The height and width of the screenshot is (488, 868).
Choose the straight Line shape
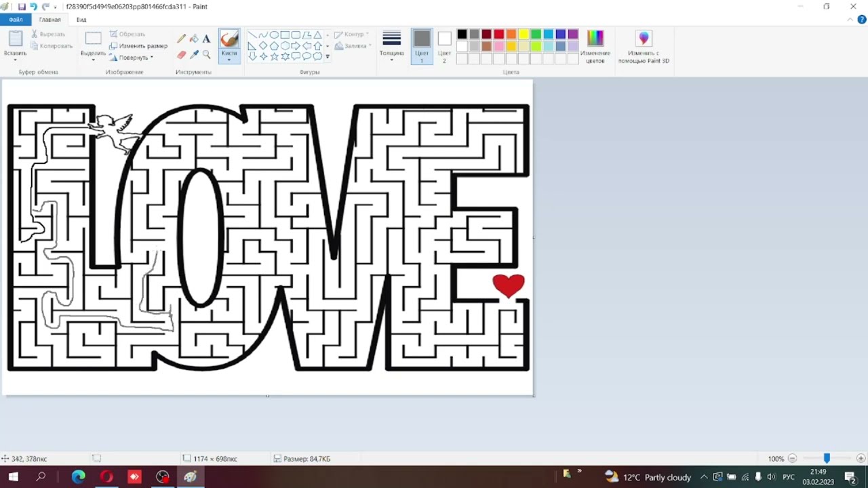(252, 35)
